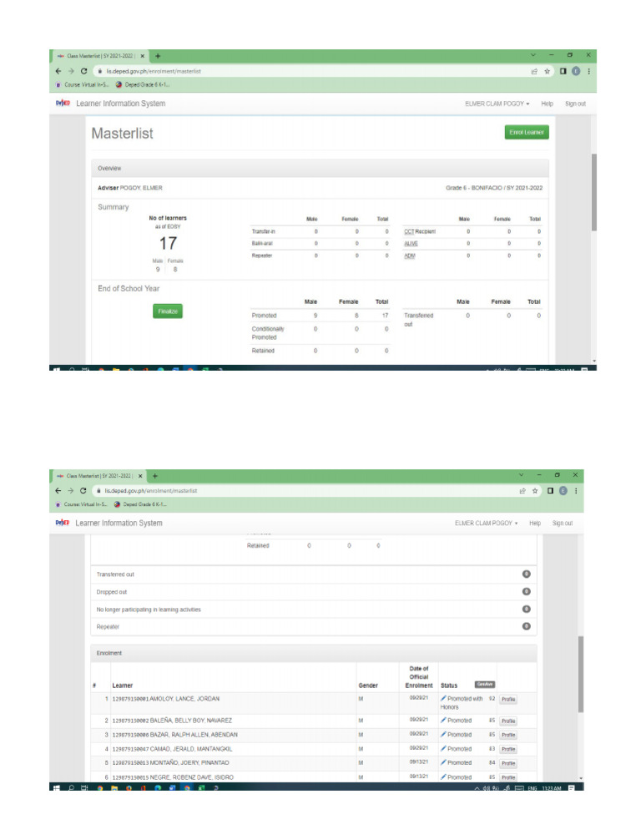Close Class Masterlist tab in upper screenshot
641x840 pixels.
pos(143,56)
